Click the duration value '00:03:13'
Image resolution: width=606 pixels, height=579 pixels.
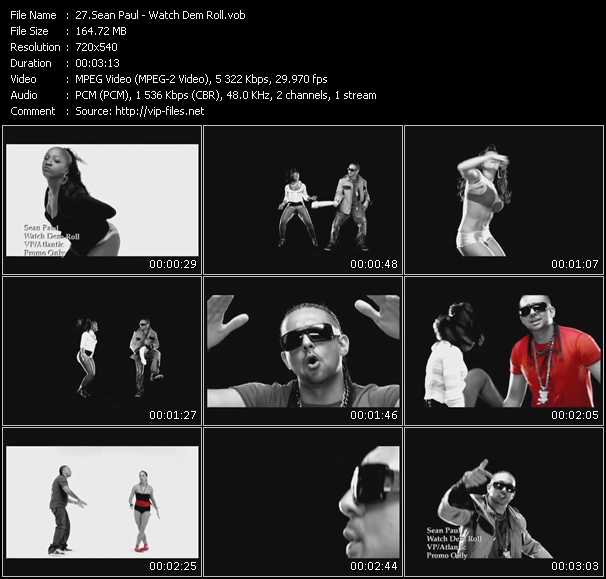click(x=97, y=63)
